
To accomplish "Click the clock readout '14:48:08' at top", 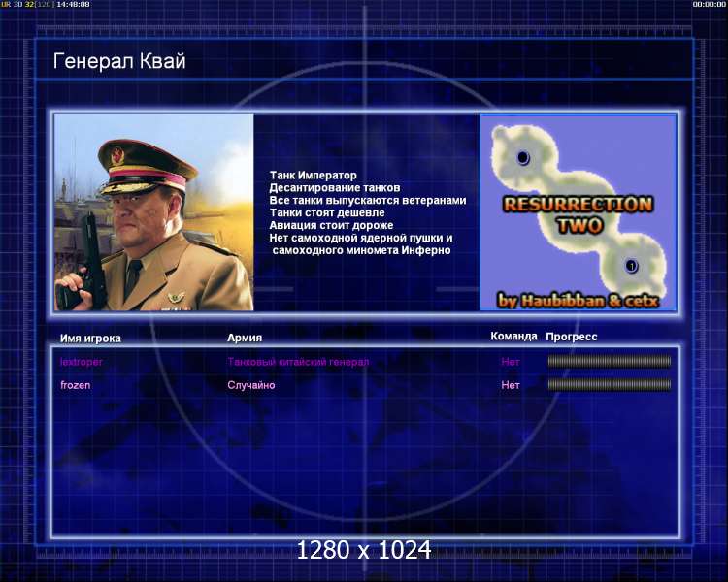I will click(x=73, y=4).
